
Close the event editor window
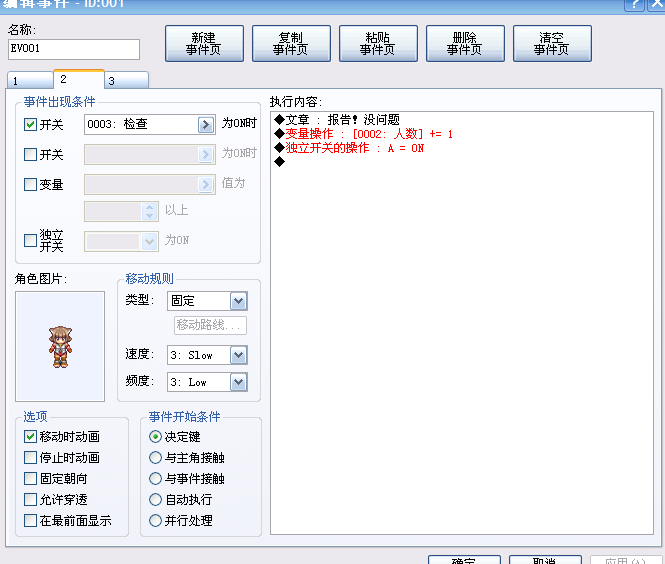coord(656,4)
